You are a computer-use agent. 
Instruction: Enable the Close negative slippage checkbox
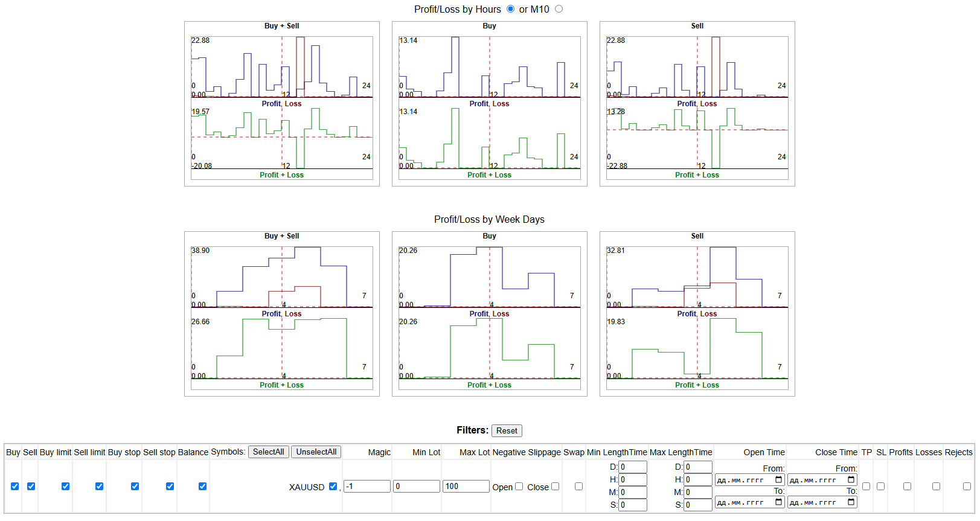tap(555, 486)
